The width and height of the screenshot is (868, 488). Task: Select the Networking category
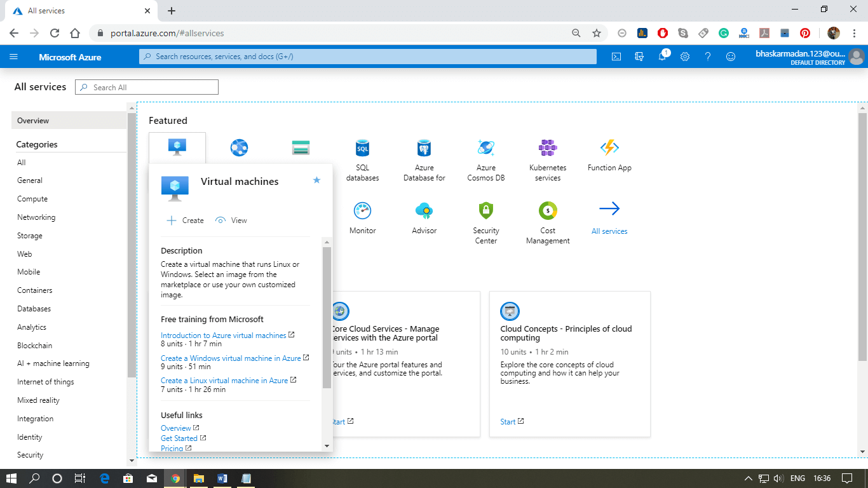click(36, 217)
